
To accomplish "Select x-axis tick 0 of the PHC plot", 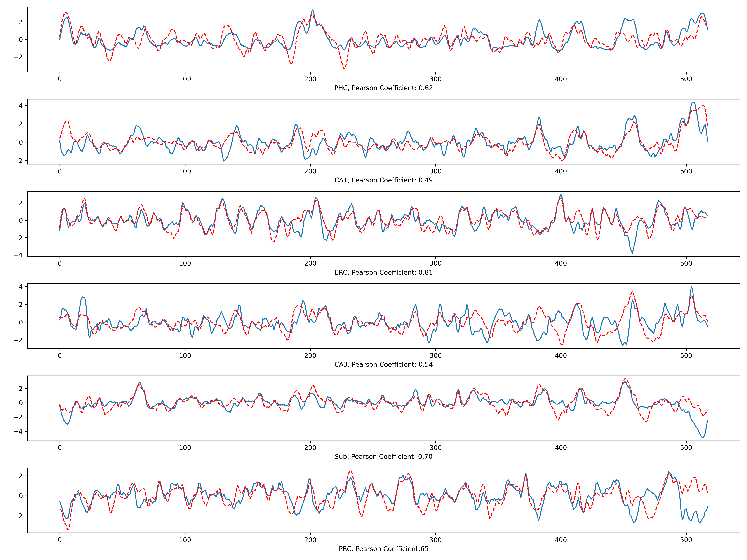I will tap(60, 79).
